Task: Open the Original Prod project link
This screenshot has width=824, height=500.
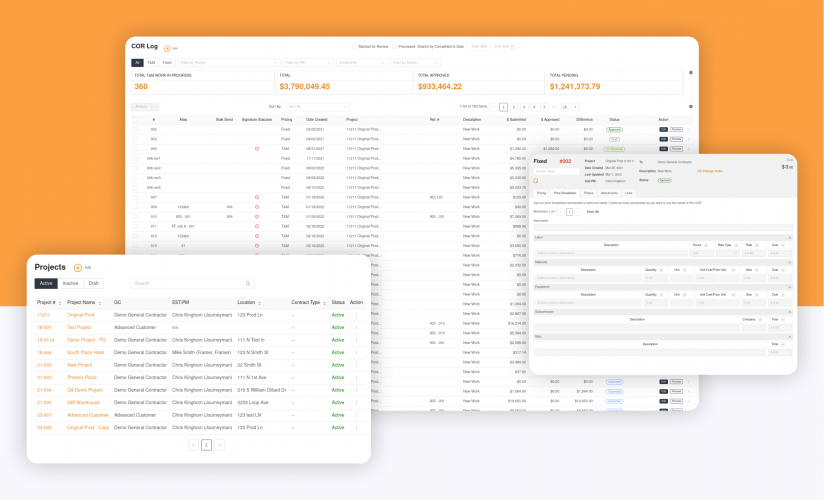Action: tap(80, 315)
